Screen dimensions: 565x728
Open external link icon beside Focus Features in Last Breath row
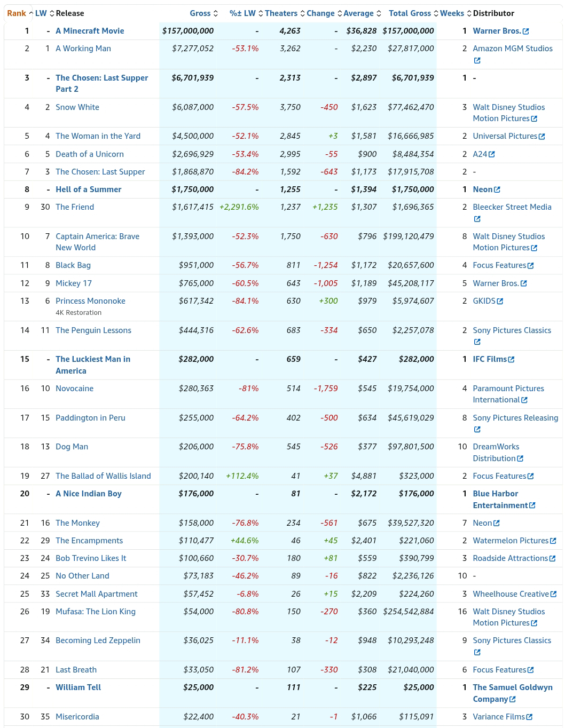tap(530, 670)
